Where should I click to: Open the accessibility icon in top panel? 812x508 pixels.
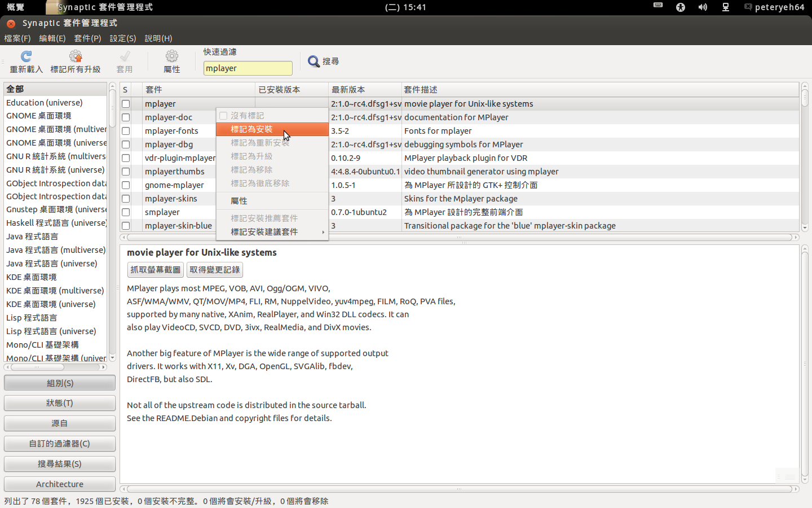681,7
